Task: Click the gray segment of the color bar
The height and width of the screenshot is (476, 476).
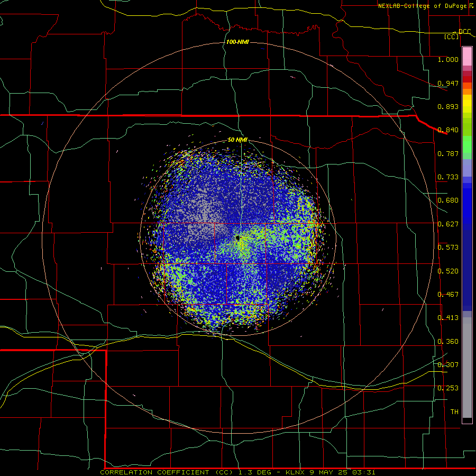Action: [467, 368]
